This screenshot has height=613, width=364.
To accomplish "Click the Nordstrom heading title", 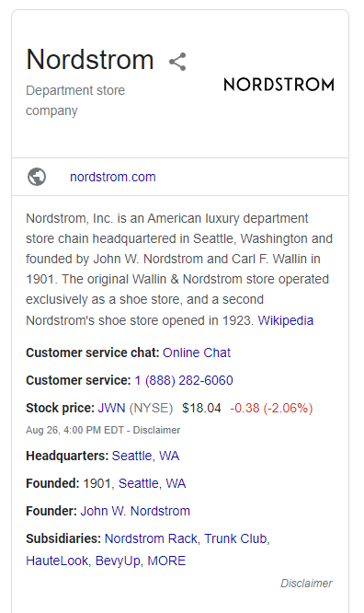I will coord(90,60).
